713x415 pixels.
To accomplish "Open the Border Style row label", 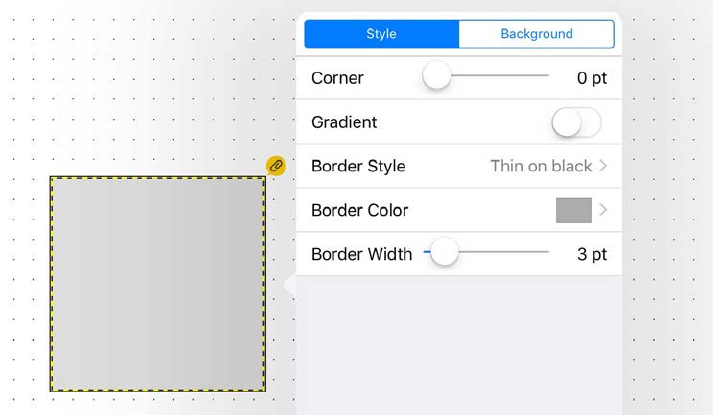I will 358,166.
